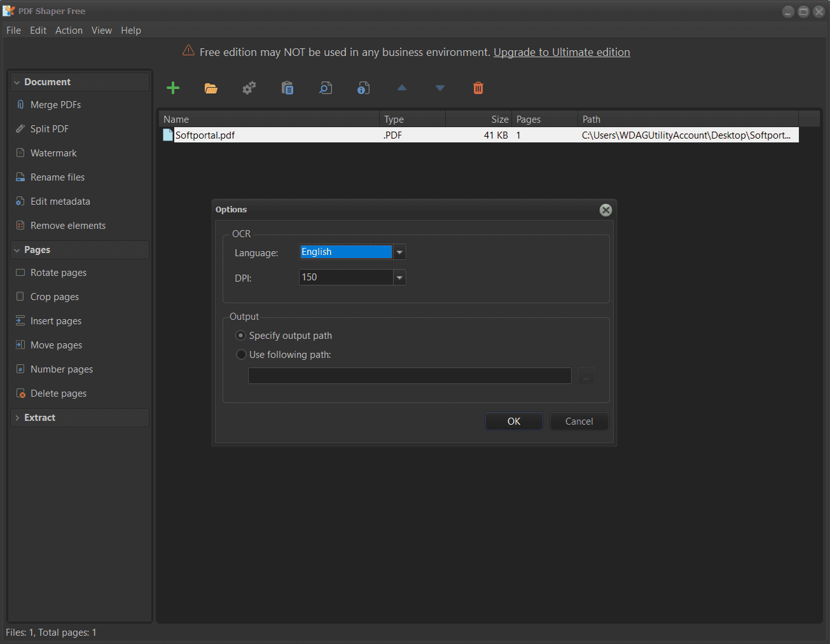Click the Move up arrow icon
The height and width of the screenshot is (644, 830).
[402, 88]
